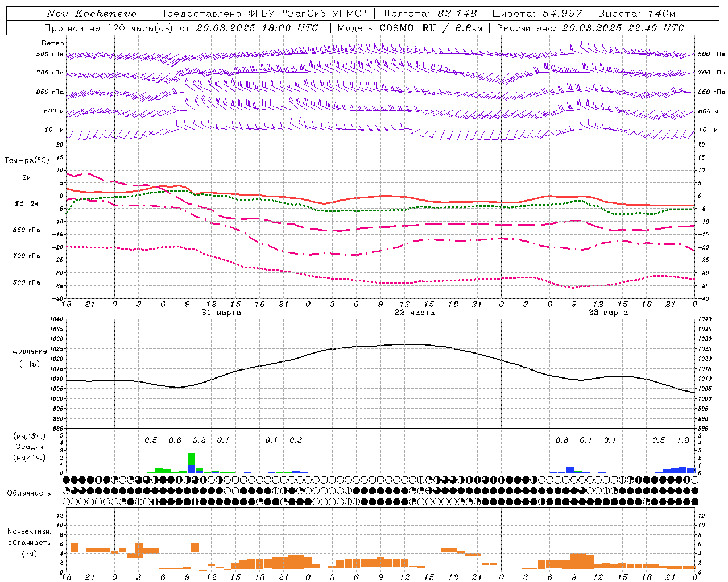This screenshot has height=582, width=728.
Task: Click the 'Облачность' cloud cover label
Action: point(29,493)
